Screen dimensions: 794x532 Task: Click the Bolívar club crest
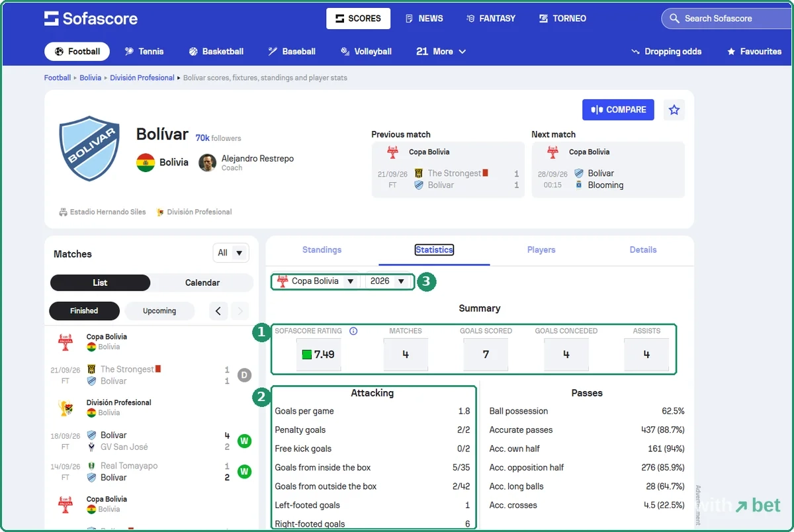pyautogui.click(x=89, y=149)
